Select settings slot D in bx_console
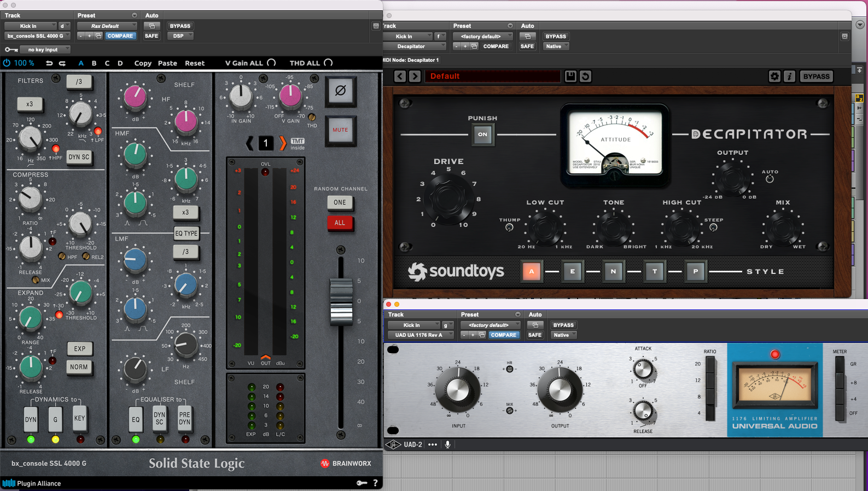This screenshot has width=868, height=491. point(120,63)
